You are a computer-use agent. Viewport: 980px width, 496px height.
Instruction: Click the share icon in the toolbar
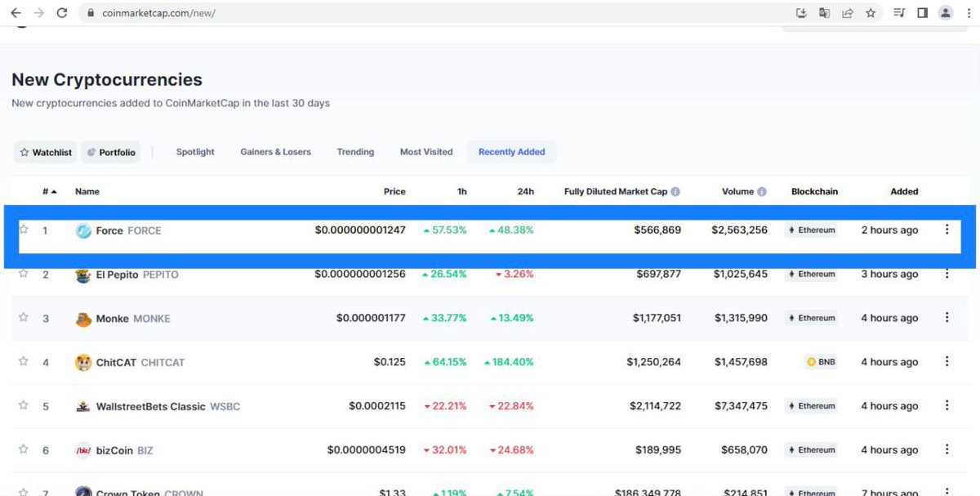click(x=847, y=13)
